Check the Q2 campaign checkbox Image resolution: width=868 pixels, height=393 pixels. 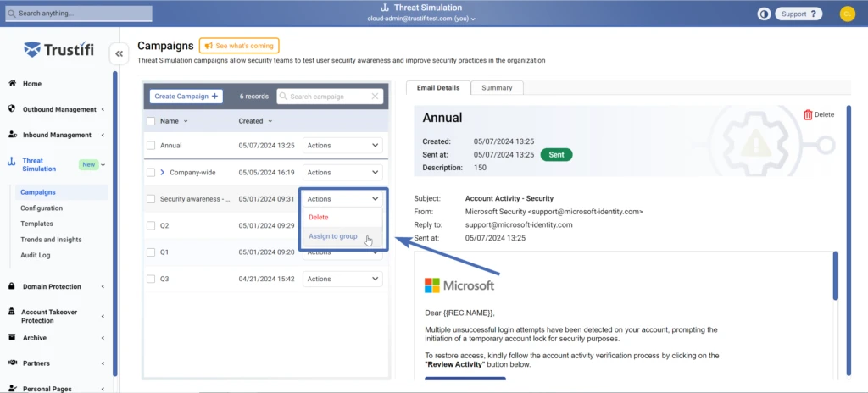151,225
